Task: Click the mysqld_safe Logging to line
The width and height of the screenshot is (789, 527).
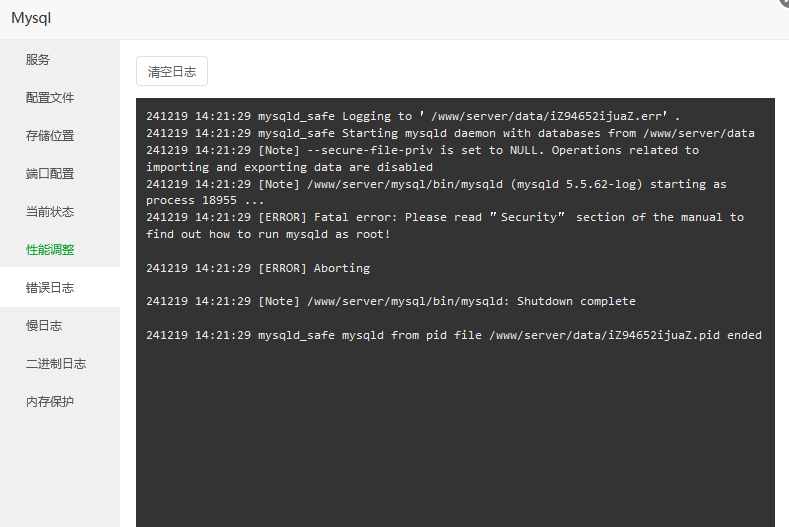Action: pos(413,116)
